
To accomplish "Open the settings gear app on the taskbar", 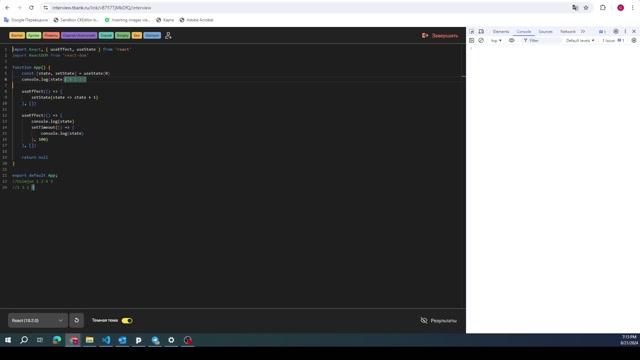I will click(171, 340).
